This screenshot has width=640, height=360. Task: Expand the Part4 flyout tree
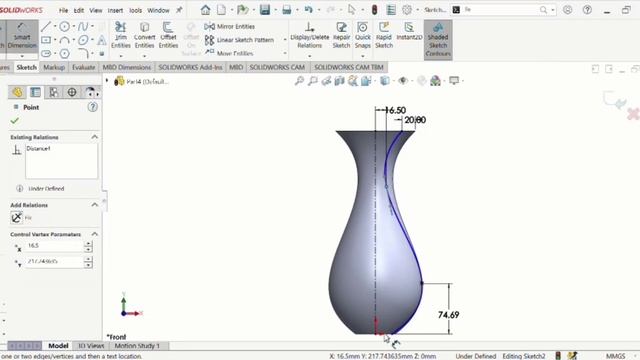coord(107,81)
